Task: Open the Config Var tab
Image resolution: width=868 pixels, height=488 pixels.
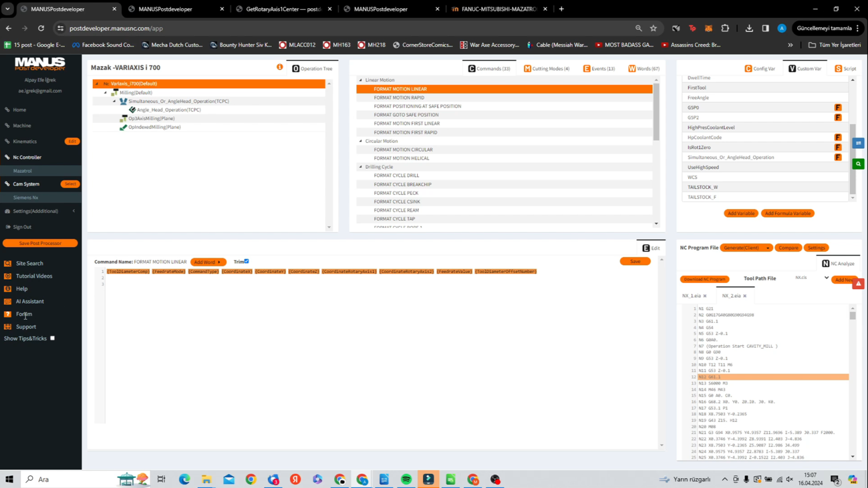Action: [760, 68]
